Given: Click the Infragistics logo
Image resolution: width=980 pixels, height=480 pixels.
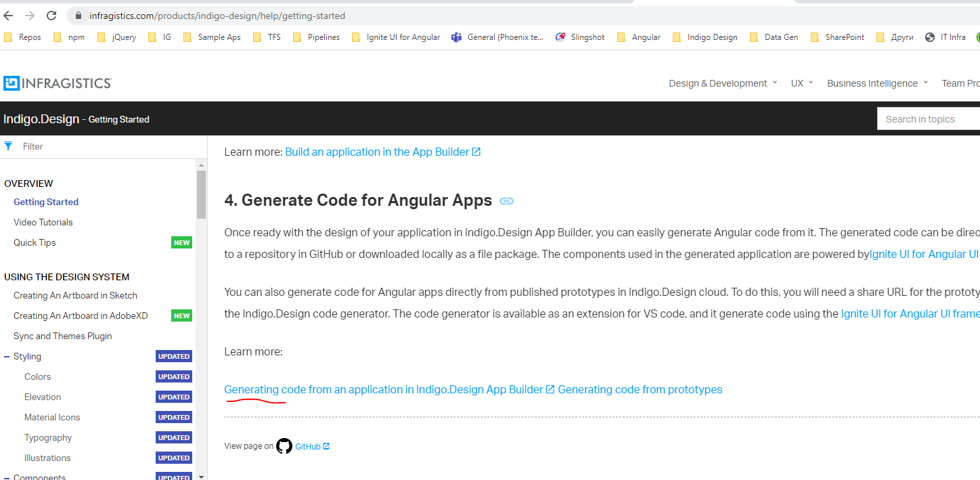Looking at the screenshot, I should pos(57,83).
